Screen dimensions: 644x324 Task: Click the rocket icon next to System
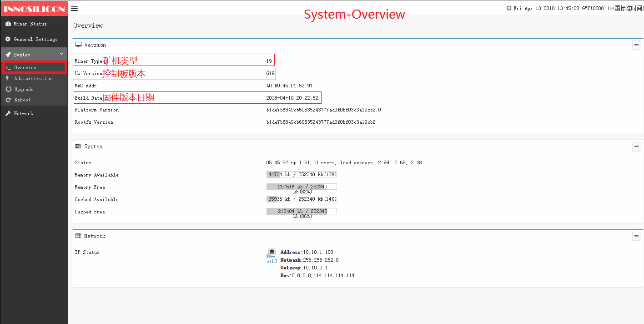click(8, 55)
